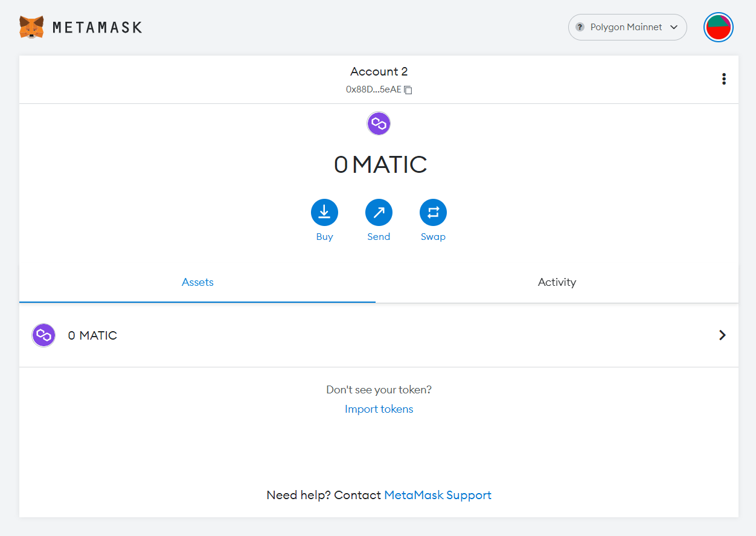Screen dimensions: 756x536
Task: Open the MetaMask Support link
Action: [x=438, y=496]
